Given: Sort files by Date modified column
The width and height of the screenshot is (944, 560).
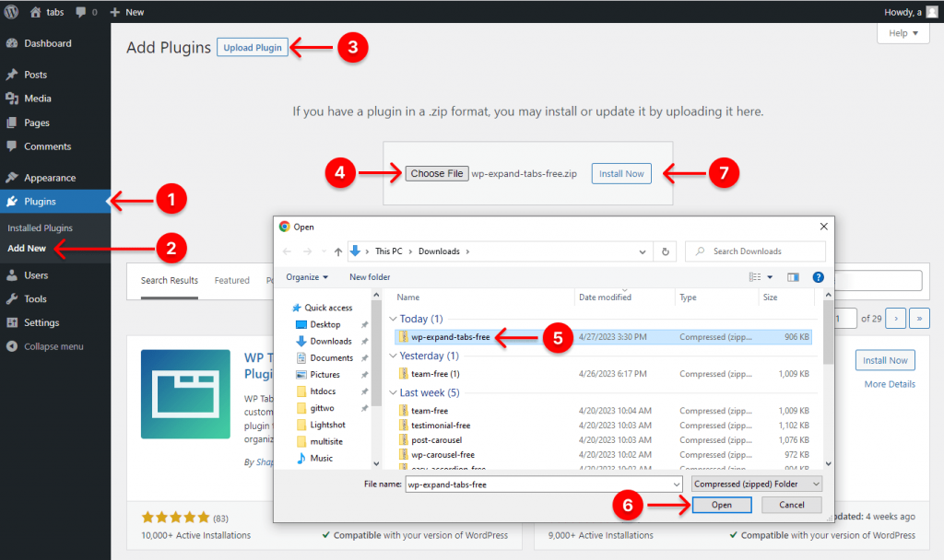Looking at the screenshot, I should [605, 297].
